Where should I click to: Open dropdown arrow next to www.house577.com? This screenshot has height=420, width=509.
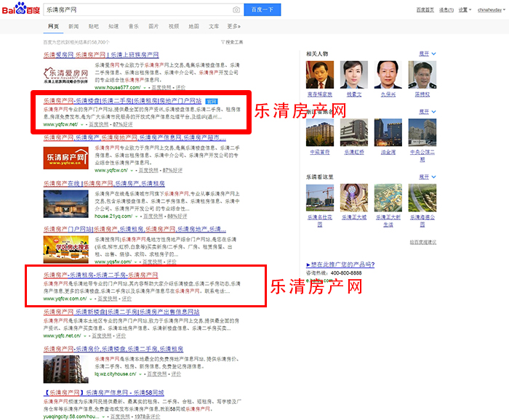[x=145, y=88]
